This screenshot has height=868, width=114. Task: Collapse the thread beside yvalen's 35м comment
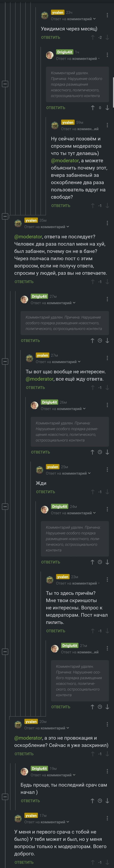[5, 216]
